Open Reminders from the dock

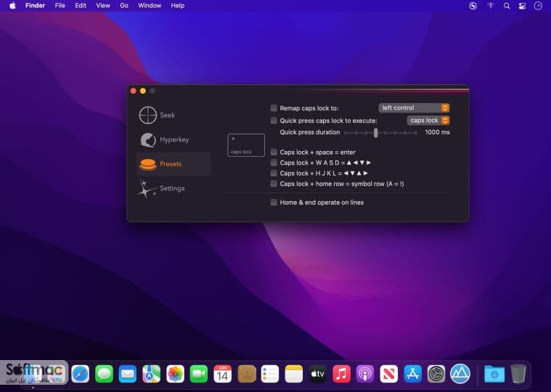click(270, 373)
